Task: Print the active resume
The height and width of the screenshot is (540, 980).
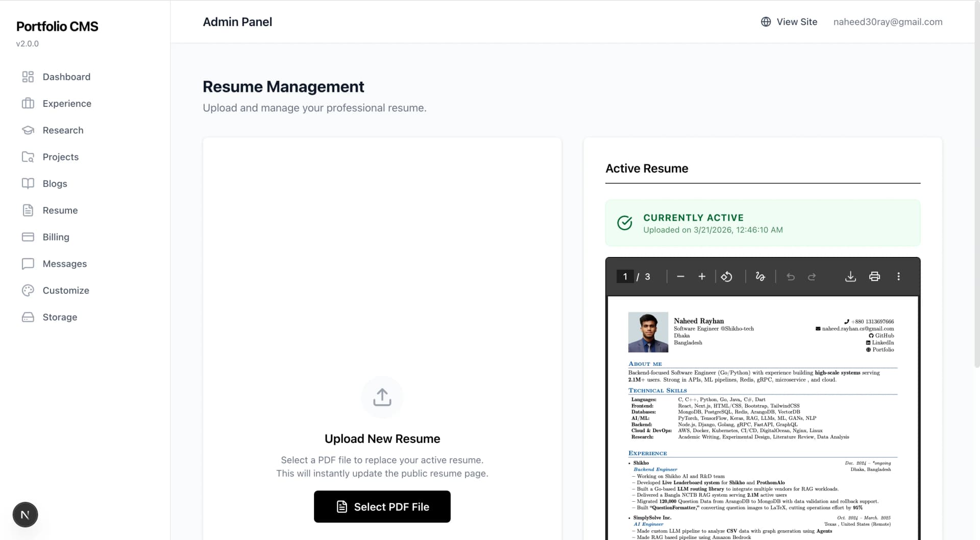Action: click(x=875, y=276)
